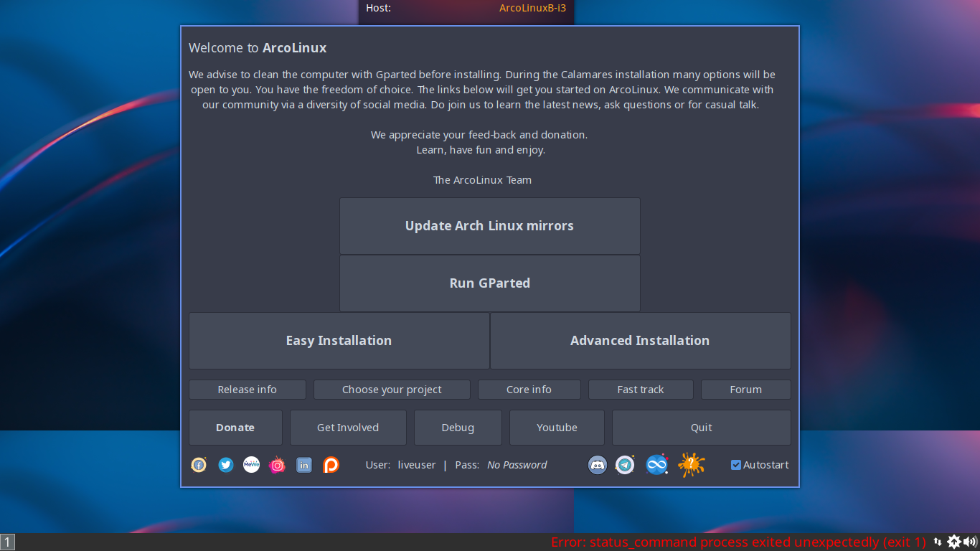Open Fast track

pyautogui.click(x=641, y=390)
